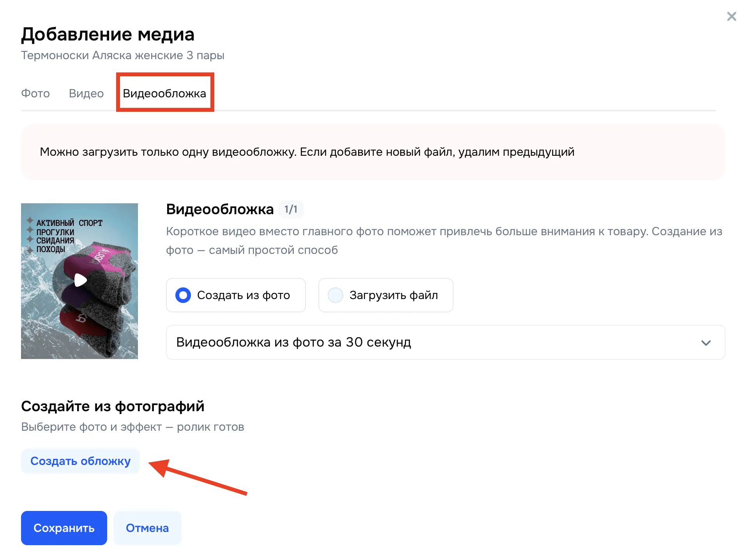The width and height of the screenshot is (738, 560).
Task: Open the Видео tab
Action: click(86, 93)
